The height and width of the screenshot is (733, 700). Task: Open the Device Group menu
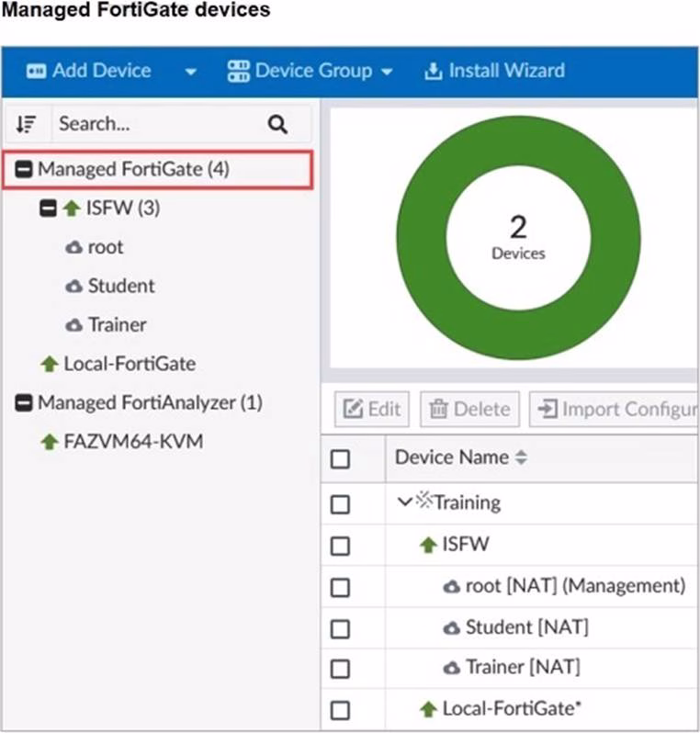pos(312,71)
